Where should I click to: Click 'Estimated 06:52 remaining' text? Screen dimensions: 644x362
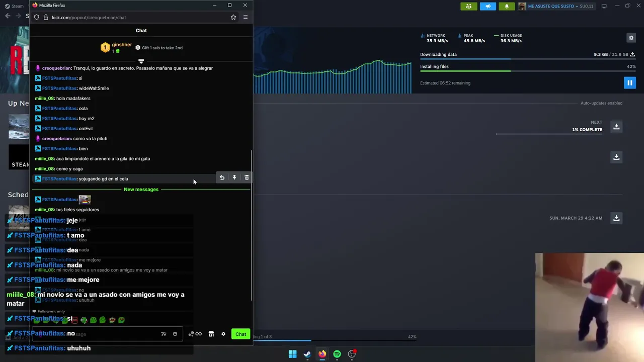pyautogui.click(x=445, y=83)
